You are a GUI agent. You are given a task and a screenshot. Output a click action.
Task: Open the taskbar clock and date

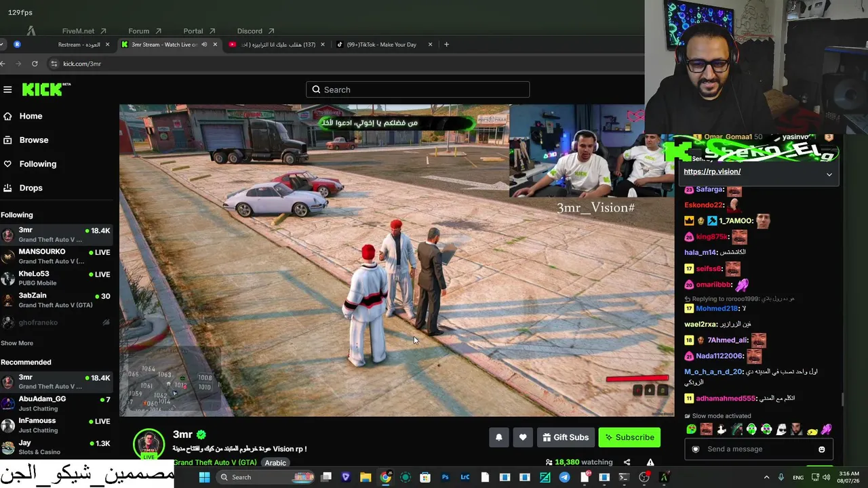pyautogui.click(x=848, y=477)
